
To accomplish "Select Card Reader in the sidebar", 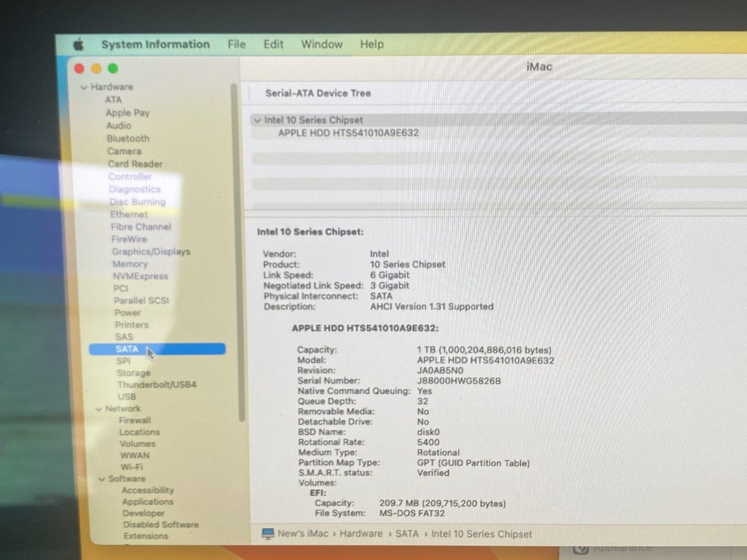I will [135, 164].
